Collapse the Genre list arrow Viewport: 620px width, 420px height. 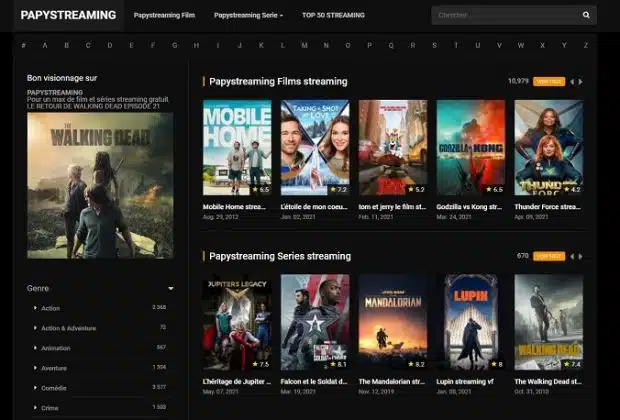[171, 288]
